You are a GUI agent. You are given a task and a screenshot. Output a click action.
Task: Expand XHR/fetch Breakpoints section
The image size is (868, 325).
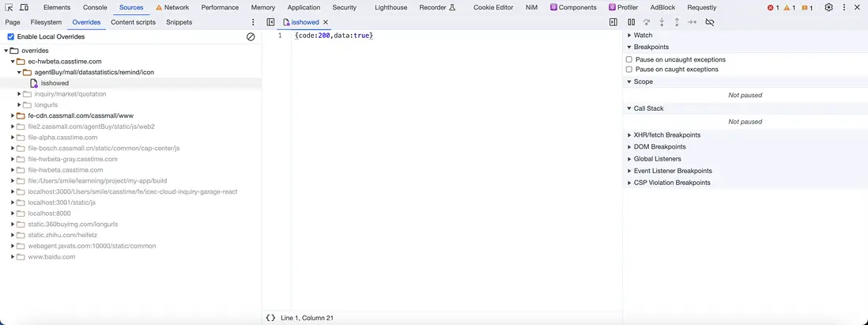click(629, 135)
